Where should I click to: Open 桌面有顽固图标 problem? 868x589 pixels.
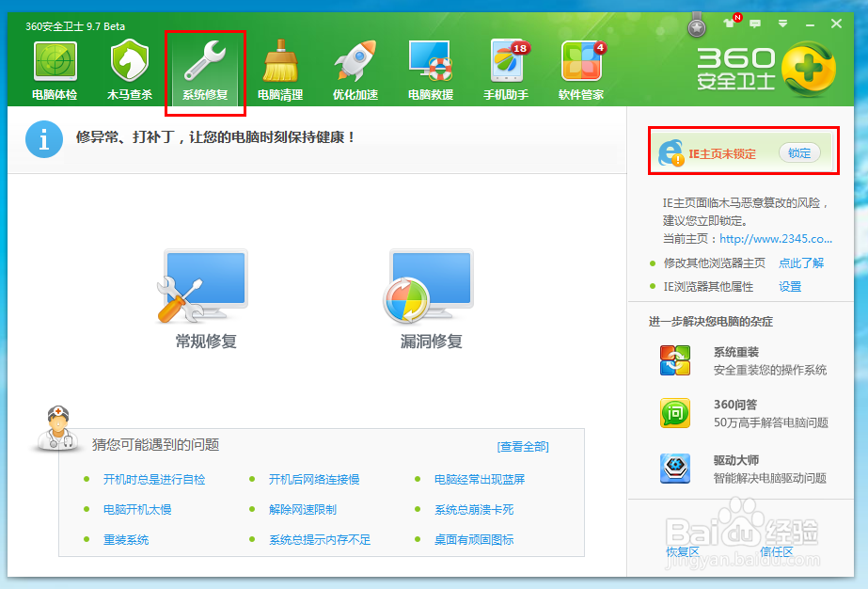[x=474, y=540]
